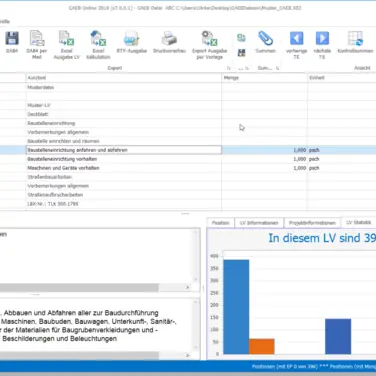The image size is (376, 376).
Task: Click the 'In diesem LV sind' chart title
Action: click(322, 238)
